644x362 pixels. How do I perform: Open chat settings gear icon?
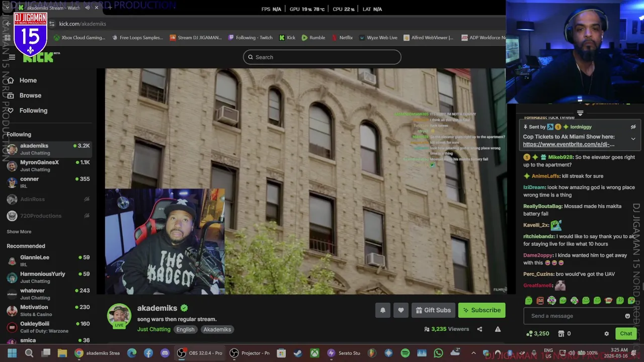coord(606,334)
